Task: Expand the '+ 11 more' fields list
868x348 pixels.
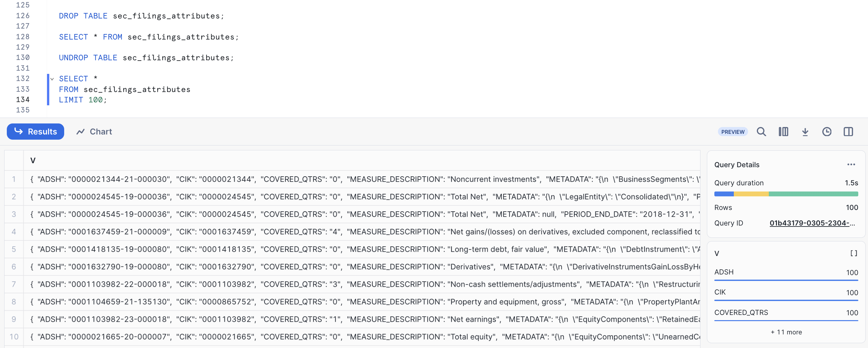Action: click(786, 332)
